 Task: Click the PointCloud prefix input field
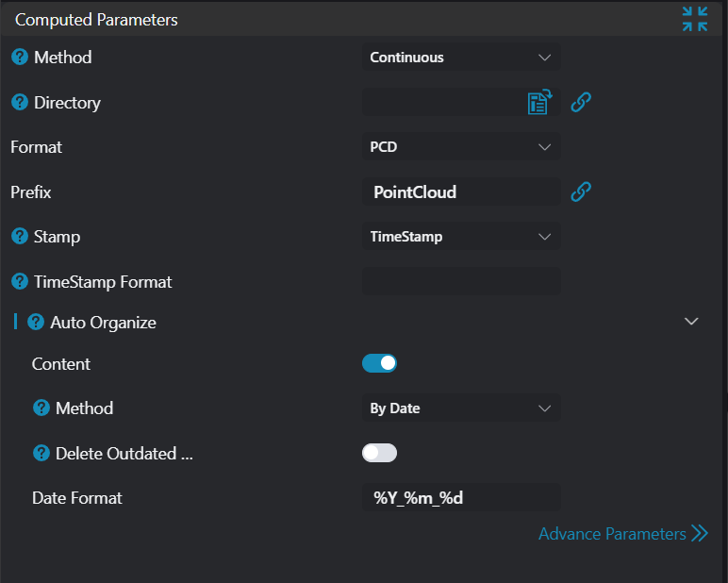pyautogui.click(x=461, y=192)
